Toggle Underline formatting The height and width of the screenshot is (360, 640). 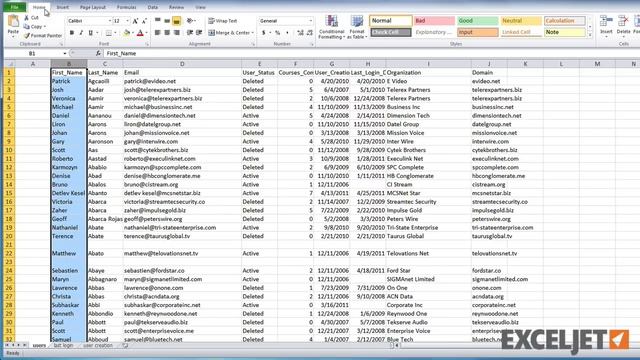[90, 33]
